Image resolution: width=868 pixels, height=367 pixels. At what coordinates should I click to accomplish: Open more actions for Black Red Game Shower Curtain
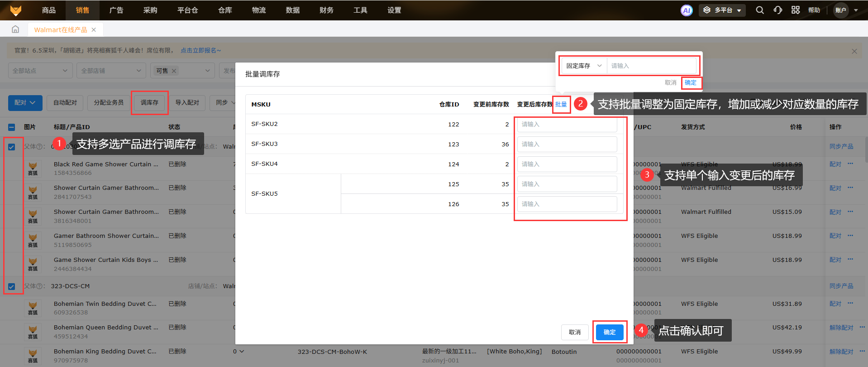click(x=850, y=164)
